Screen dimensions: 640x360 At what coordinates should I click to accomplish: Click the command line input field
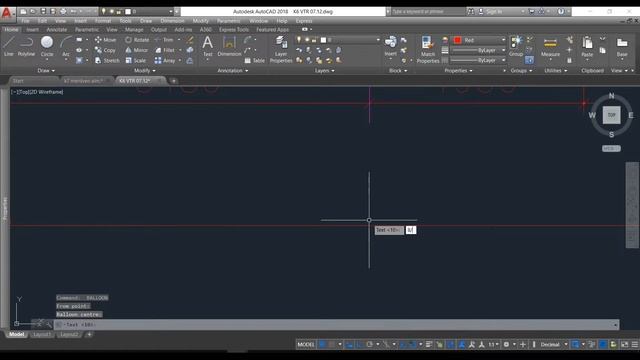pos(336,325)
